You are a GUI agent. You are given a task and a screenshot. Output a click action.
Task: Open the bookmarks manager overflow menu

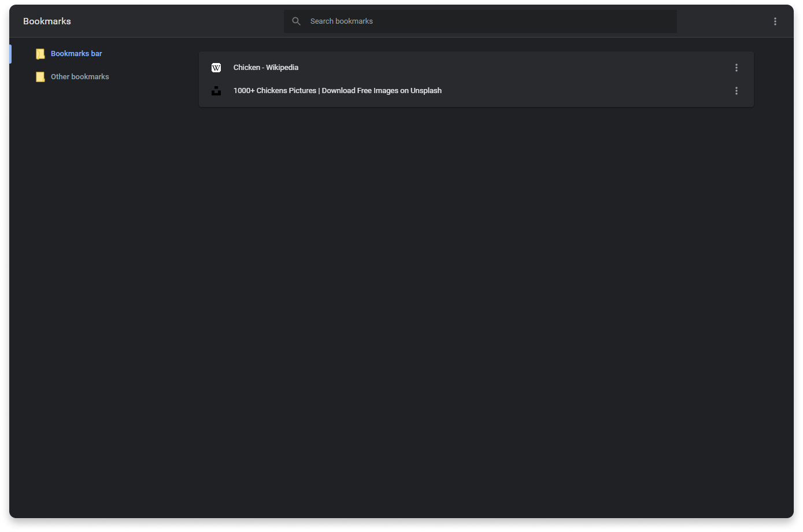[x=775, y=21]
